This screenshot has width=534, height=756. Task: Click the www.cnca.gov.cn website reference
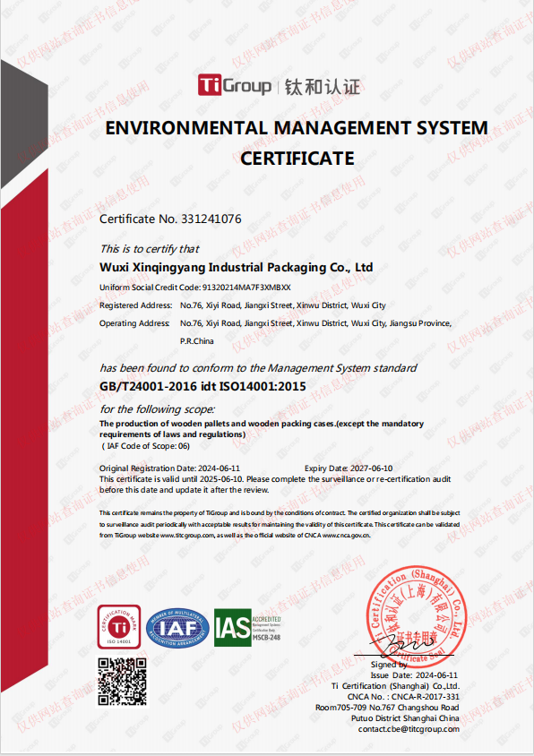pos(347,535)
